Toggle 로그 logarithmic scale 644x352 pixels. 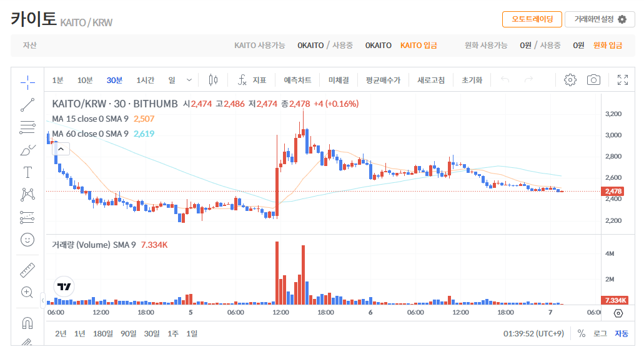pyautogui.click(x=600, y=333)
